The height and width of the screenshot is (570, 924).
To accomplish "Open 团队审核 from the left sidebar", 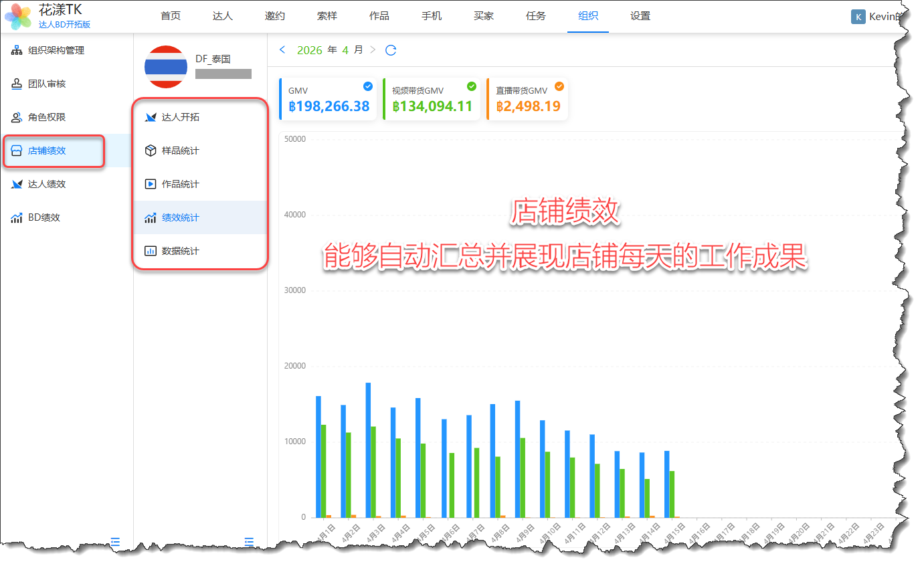I will click(x=46, y=84).
